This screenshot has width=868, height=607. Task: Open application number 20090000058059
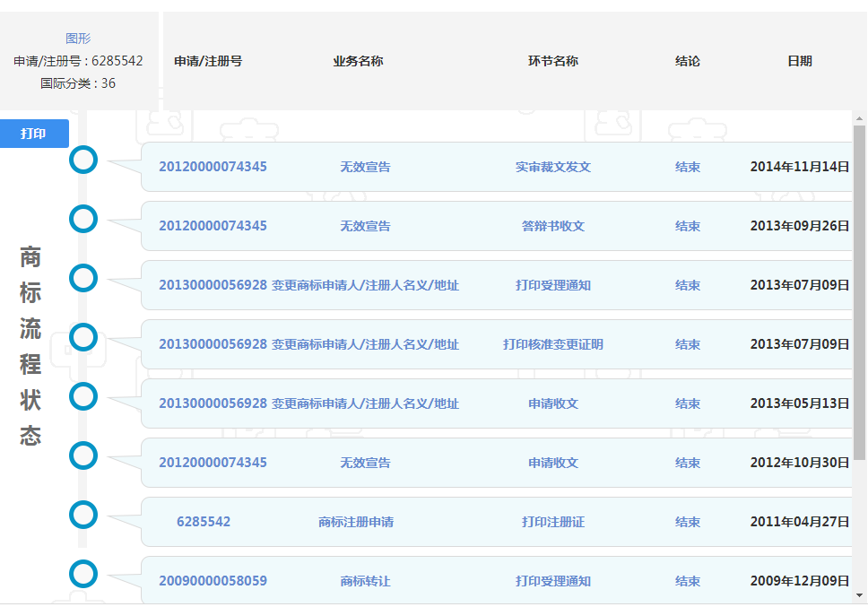tap(212, 580)
